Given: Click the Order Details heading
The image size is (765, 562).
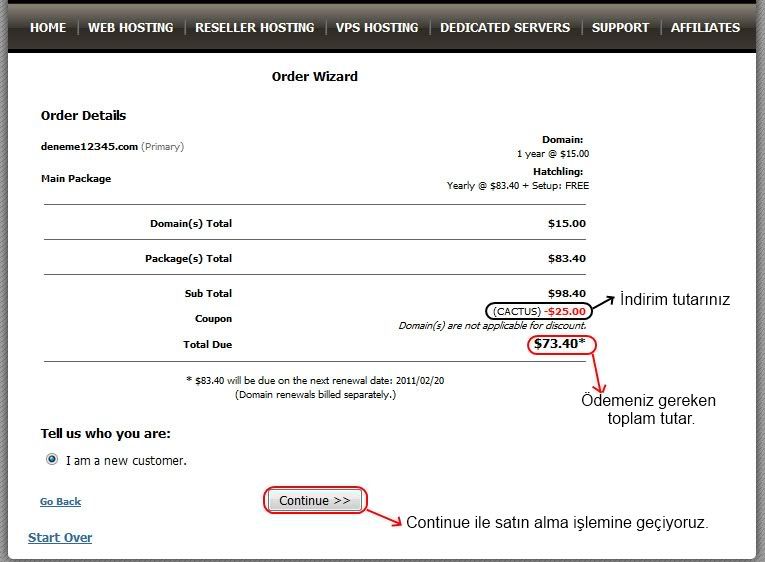Looking at the screenshot, I should (83, 115).
